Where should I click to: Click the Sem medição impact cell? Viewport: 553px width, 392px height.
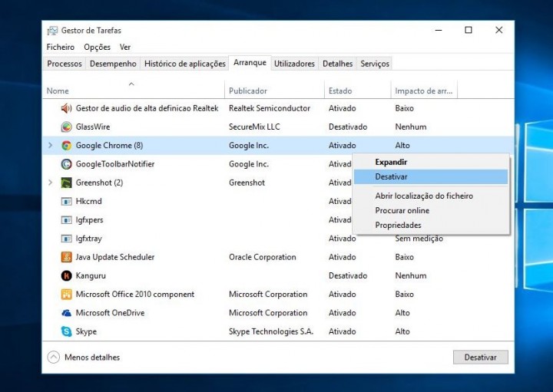(x=419, y=239)
